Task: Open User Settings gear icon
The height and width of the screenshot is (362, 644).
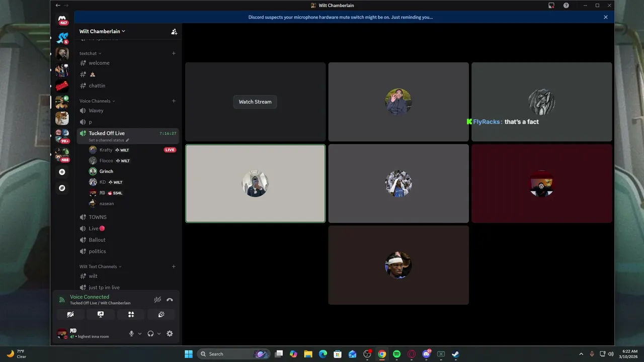Action: (x=170, y=333)
